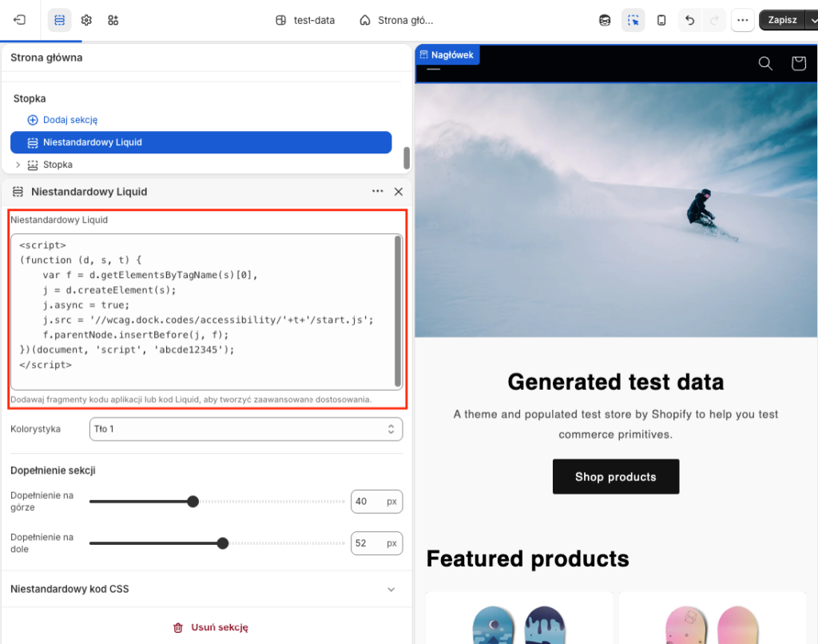
Task: Click the Generated test data heading
Action: (616, 382)
